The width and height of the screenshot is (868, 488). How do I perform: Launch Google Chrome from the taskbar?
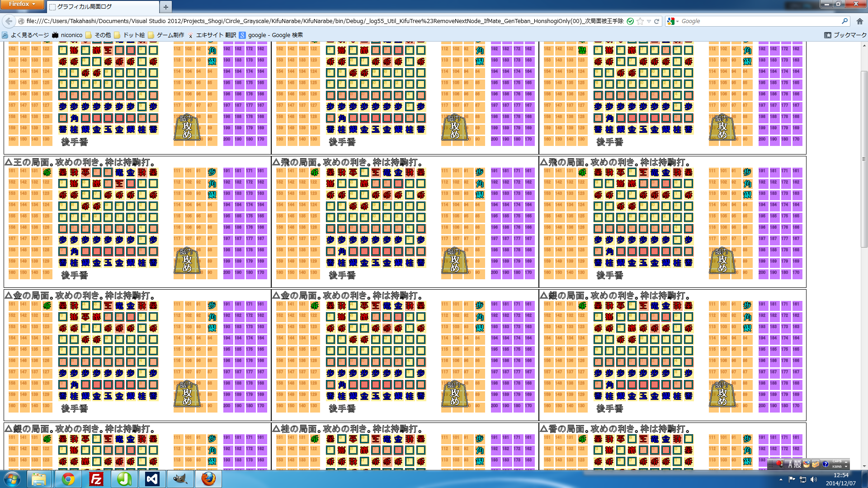(68, 479)
